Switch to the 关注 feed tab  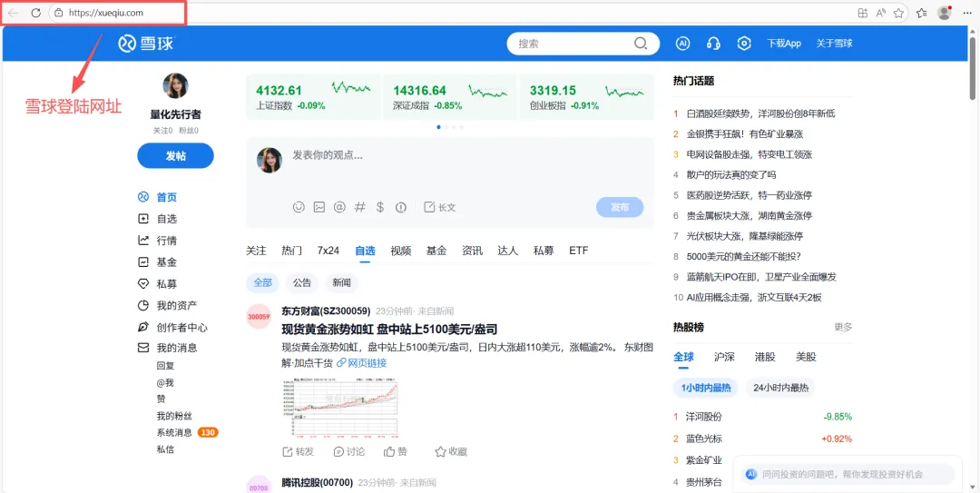pos(256,251)
